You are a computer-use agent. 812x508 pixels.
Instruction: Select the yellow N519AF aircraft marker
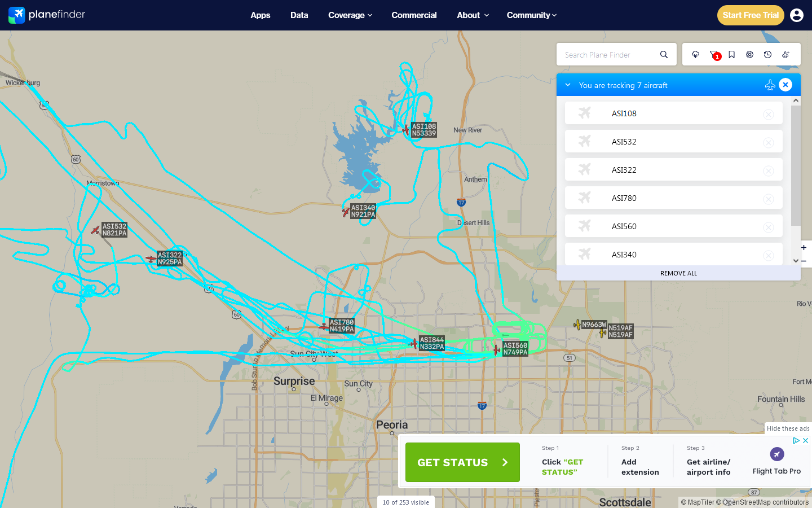[x=603, y=332]
